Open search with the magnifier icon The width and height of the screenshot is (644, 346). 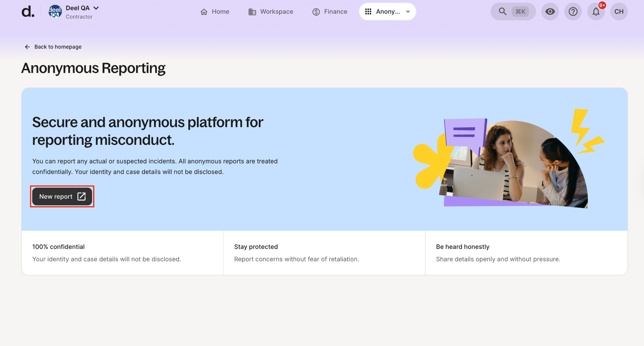tap(502, 12)
